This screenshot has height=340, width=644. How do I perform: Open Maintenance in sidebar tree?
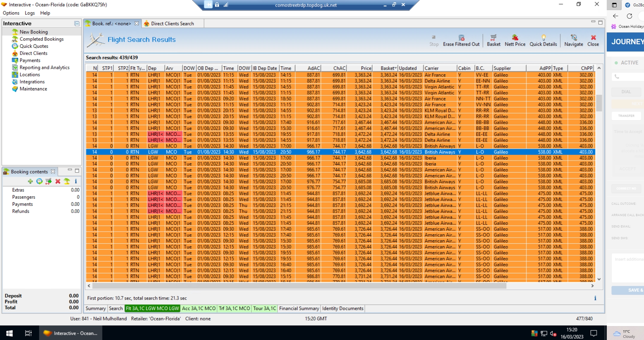[33, 89]
